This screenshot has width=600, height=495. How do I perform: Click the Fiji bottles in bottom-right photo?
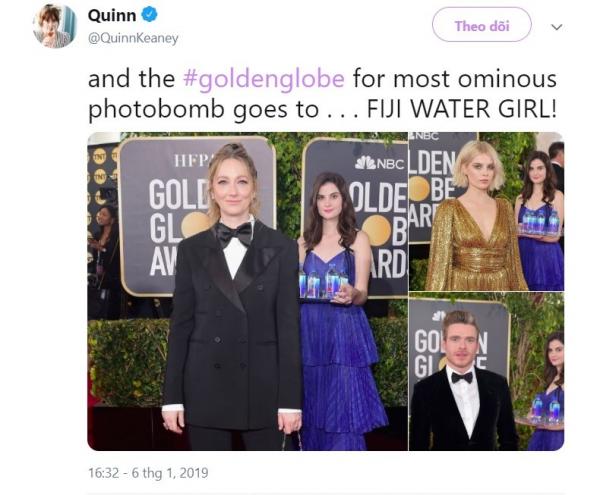[546, 409]
